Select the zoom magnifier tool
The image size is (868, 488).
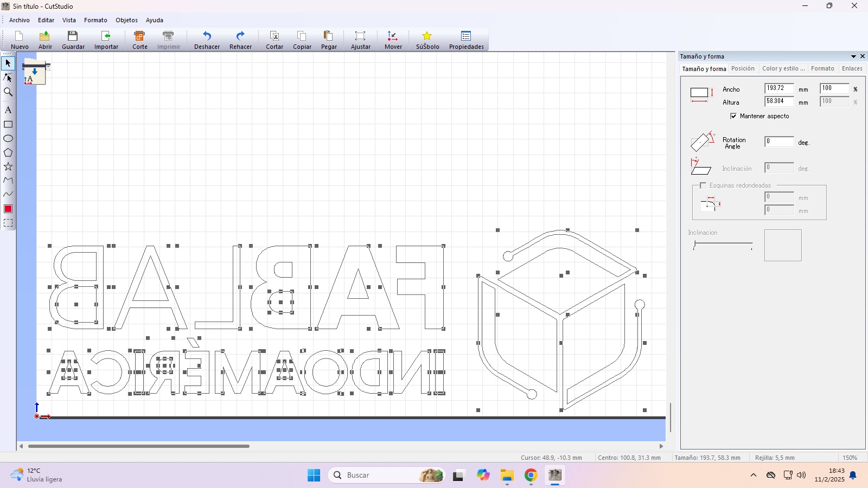pyautogui.click(x=8, y=92)
